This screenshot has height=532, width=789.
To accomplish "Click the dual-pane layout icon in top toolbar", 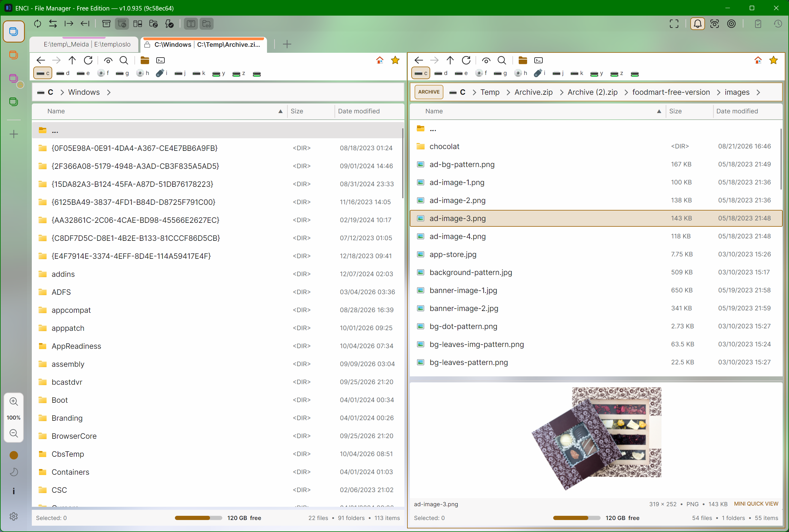I will click(x=138, y=24).
